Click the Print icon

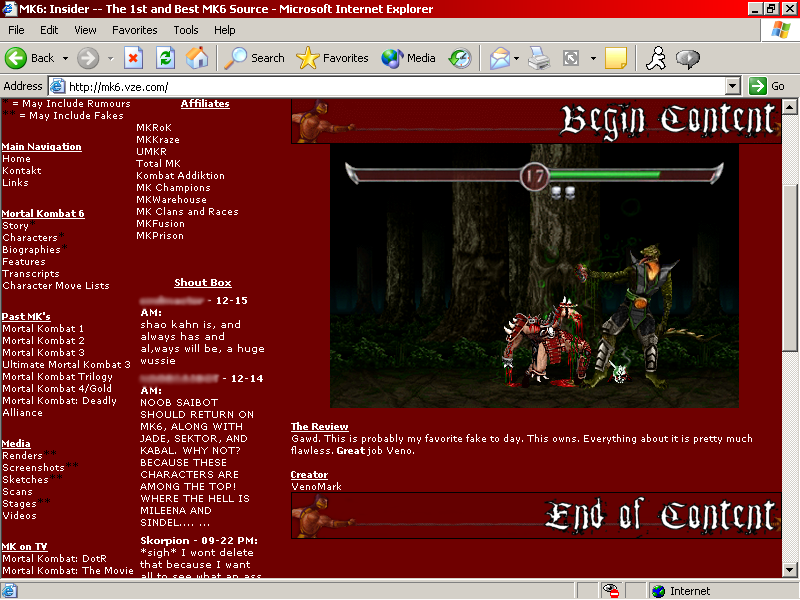(539, 58)
